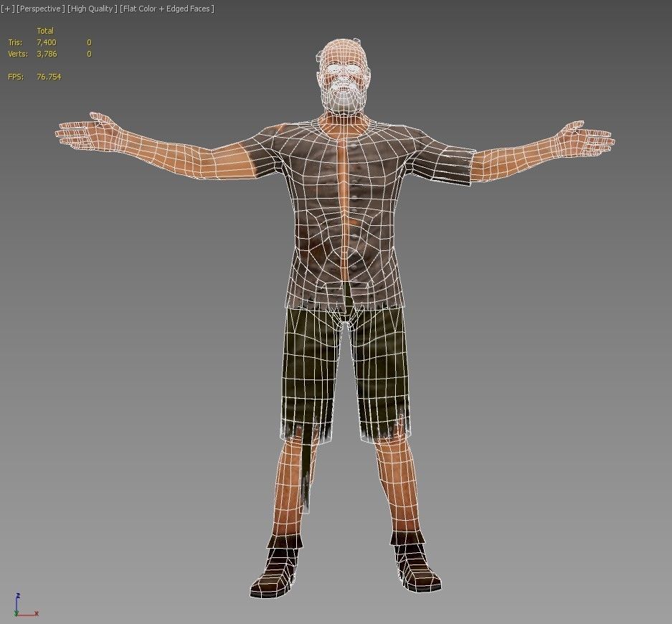Click the Total column header in statistics overlay
This screenshot has height=624, width=672.
(44, 31)
